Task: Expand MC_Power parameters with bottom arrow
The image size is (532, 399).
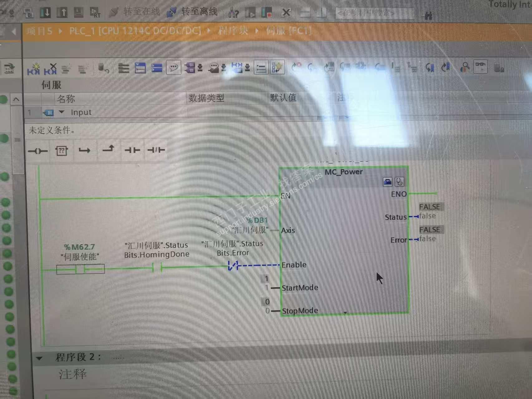Action: coord(345,312)
